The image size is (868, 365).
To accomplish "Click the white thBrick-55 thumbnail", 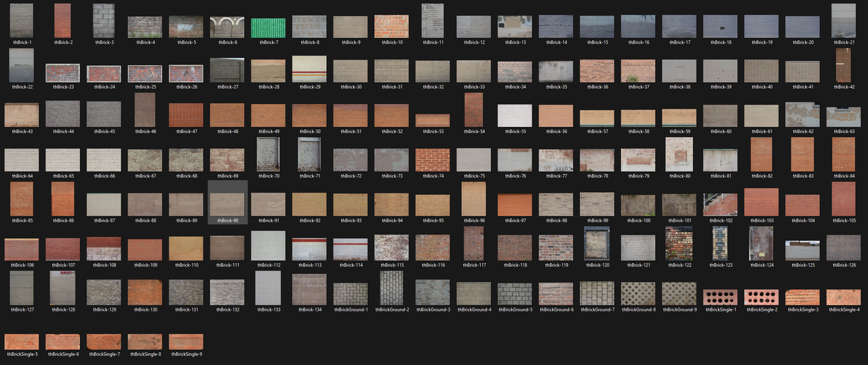I will click(x=515, y=115).
